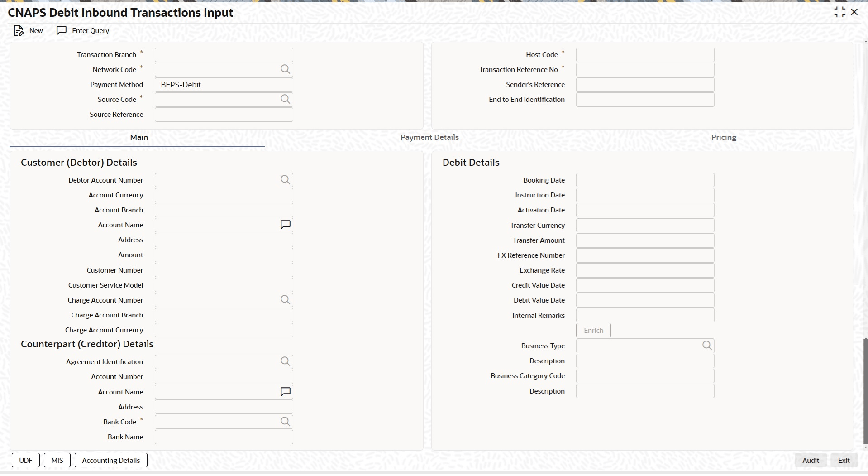
Task: Click the vertical scrollbar thumb
Action: click(865, 391)
